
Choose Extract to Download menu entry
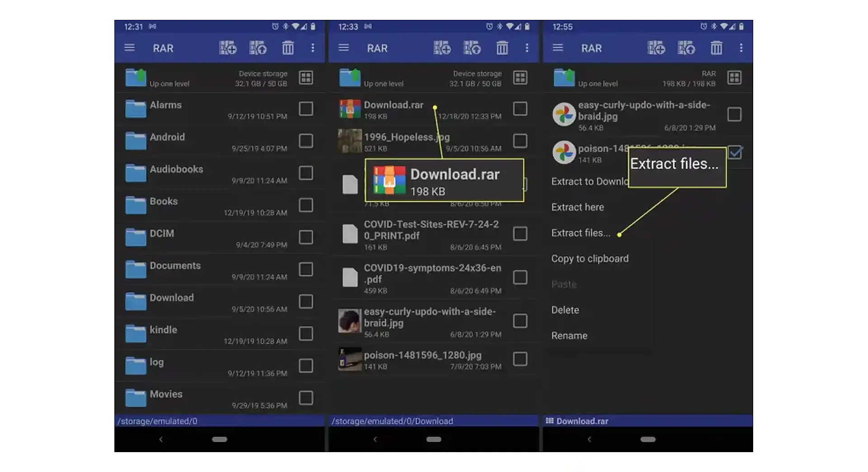click(x=590, y=182)
